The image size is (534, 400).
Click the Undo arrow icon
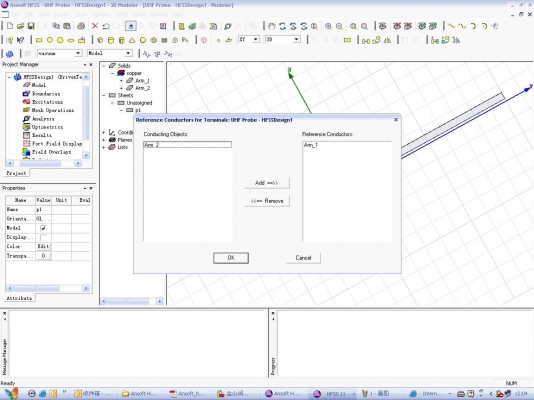pos(106,26)
